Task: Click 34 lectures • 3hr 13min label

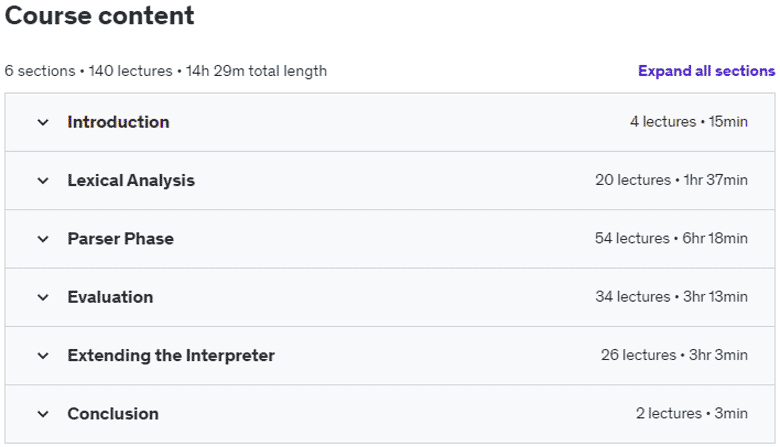Action: 671,297
